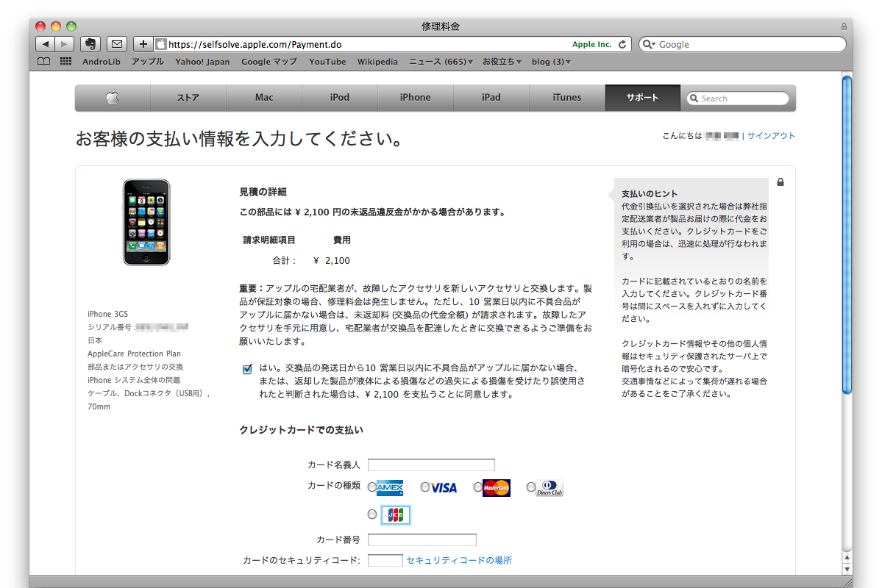
Task: Expand the ニュース (665) bookmarks folder
Action: coord(441,62)
